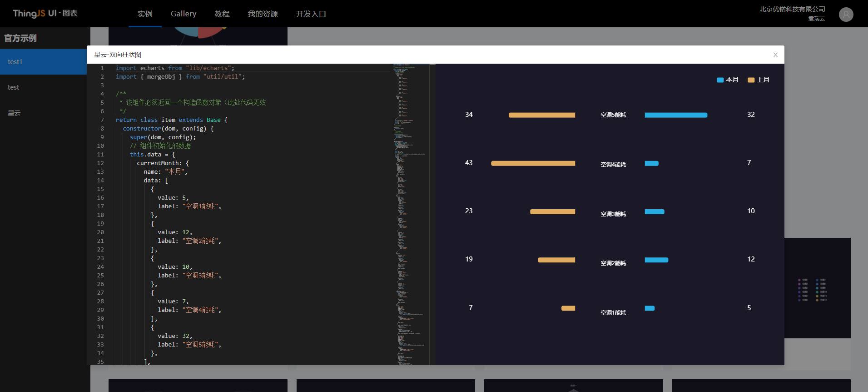Toggle the 本月 legend item
868x392 pixels.
pyautogui.click(x=728, y=80)
